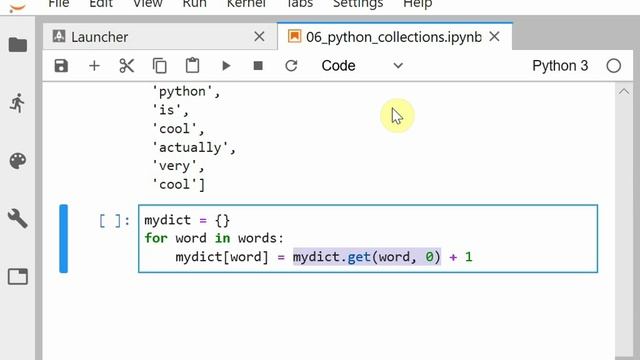The width and height of the screenshot is (640, 360).
Task: Open the File menu
Action: pos(59,4)
